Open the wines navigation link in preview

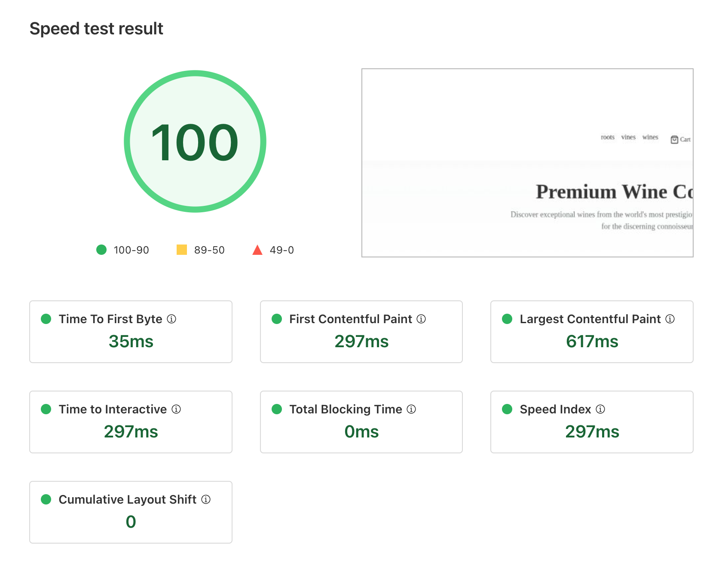[650, 138]
